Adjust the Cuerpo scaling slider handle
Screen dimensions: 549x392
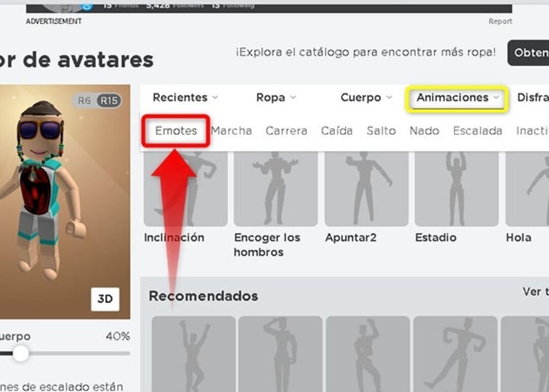pos(21,353)
